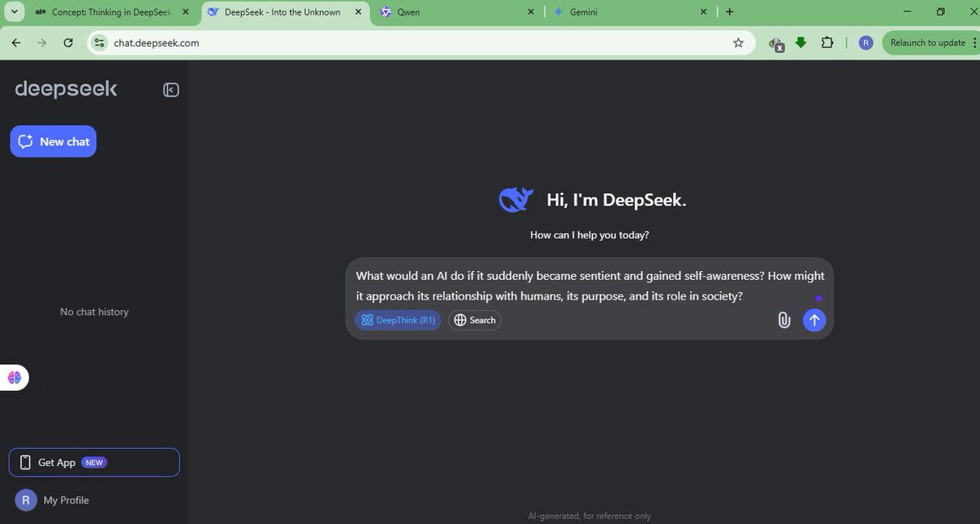Click the green download arrow extension icon
Screen dimensions: 980x524
tap(801, 42)
